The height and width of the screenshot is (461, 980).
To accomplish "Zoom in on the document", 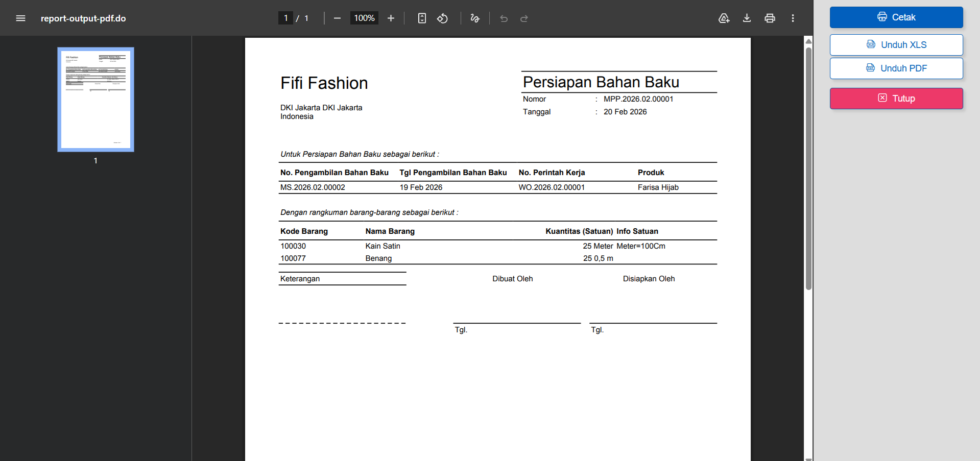I will tap(391, 18).
